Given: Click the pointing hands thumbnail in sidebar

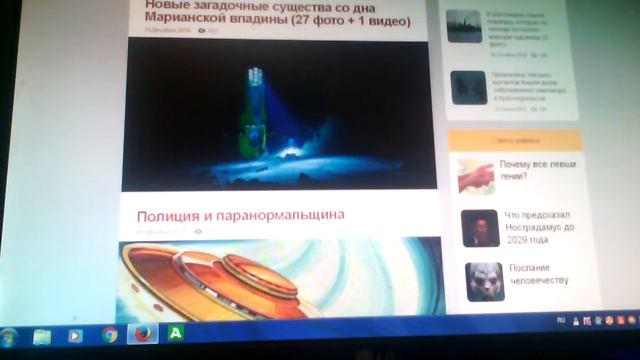Looking at the screenshot, I should 476,176.
